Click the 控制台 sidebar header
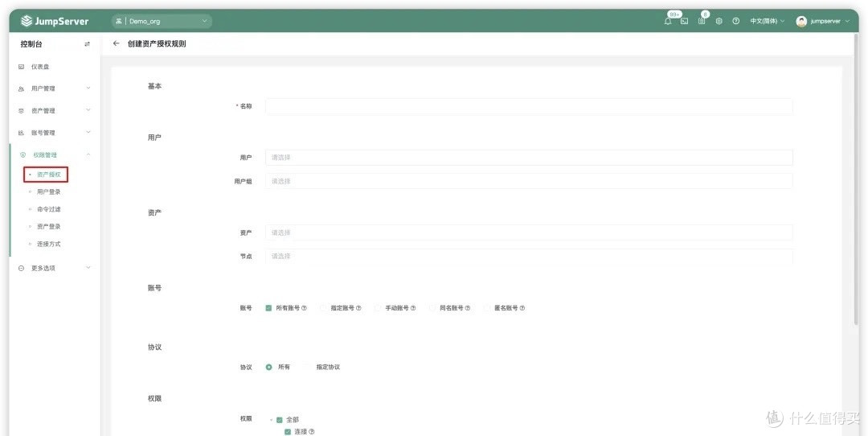868x436 pixels. 31,43
